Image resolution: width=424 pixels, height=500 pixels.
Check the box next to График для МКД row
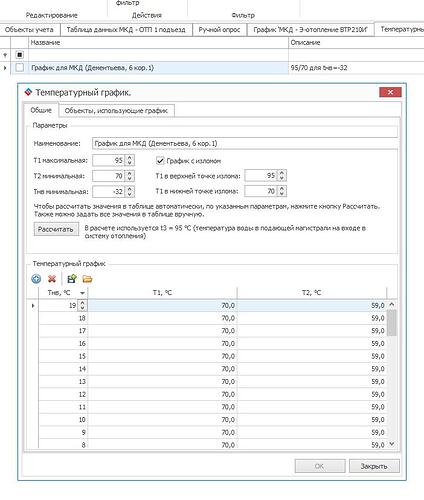[20, 68]
